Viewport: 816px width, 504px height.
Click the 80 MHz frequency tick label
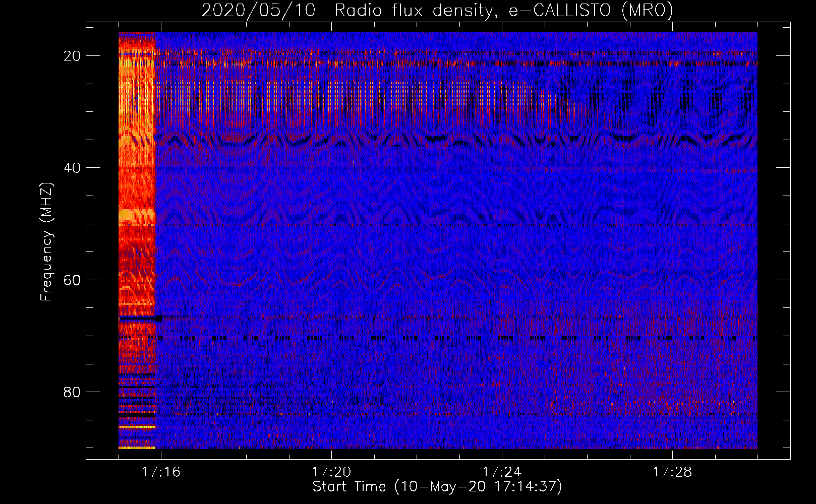pyautogui.click(x=72, y=392)
